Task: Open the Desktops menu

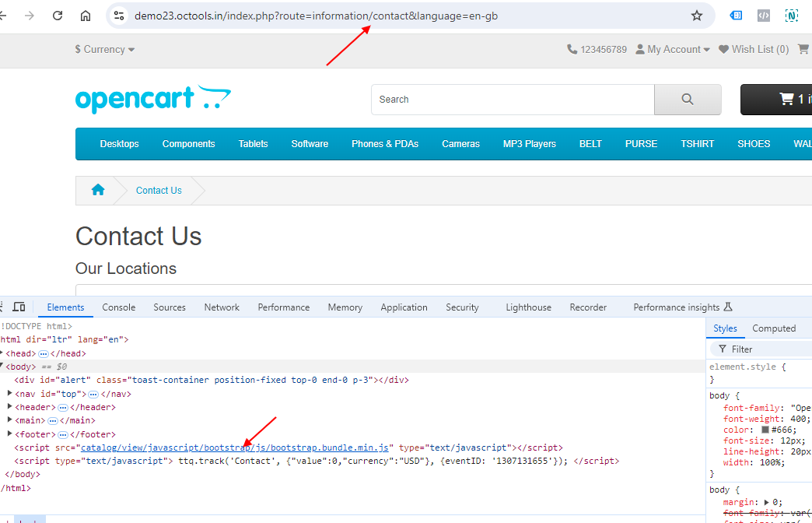Action: 119,144
